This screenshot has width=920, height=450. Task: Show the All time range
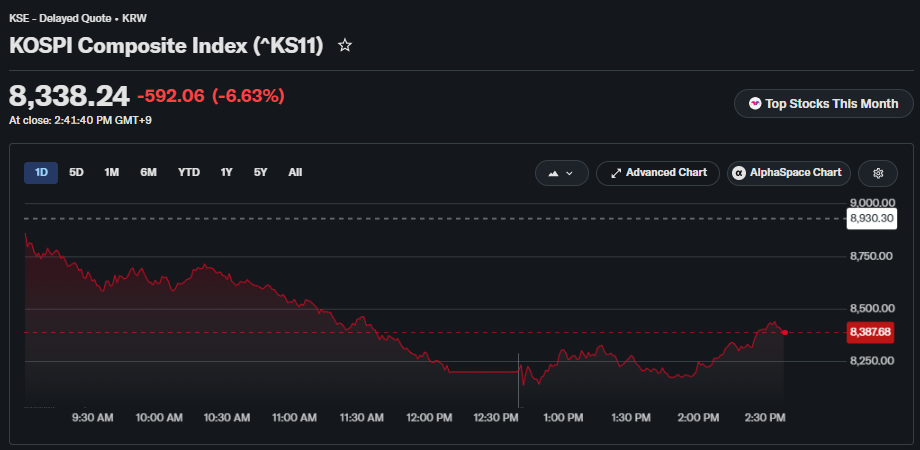pyautogui.click(x=295, y=172)
